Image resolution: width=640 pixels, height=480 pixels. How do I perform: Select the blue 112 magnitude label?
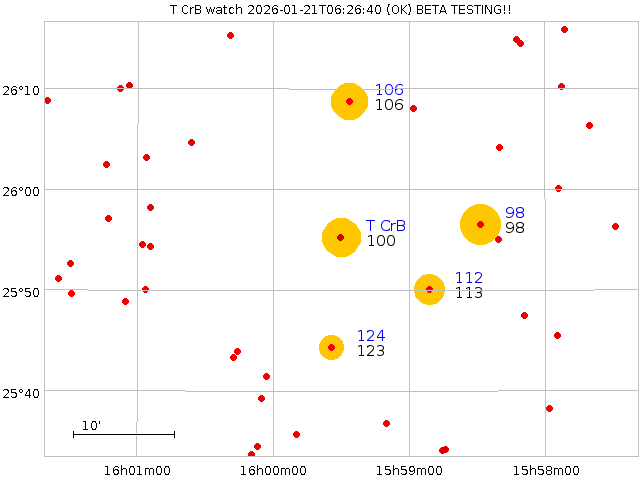tap(469, 278)
